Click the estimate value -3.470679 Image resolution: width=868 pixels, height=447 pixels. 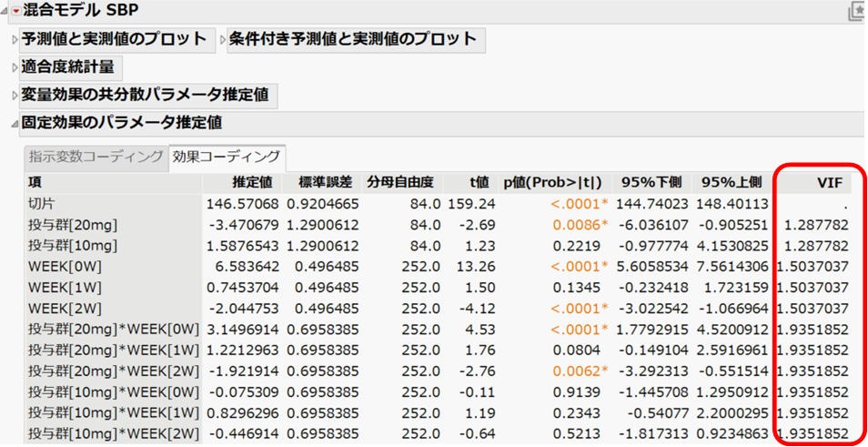(x=246, y=226)
